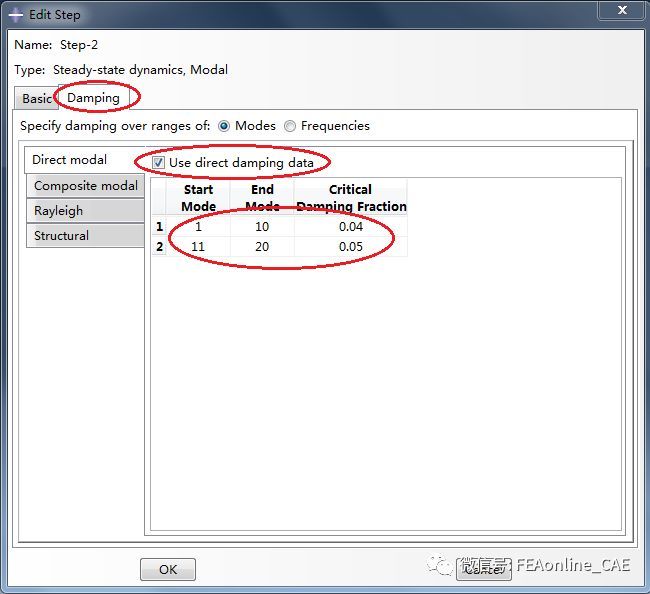Select table row header 2

158,246
